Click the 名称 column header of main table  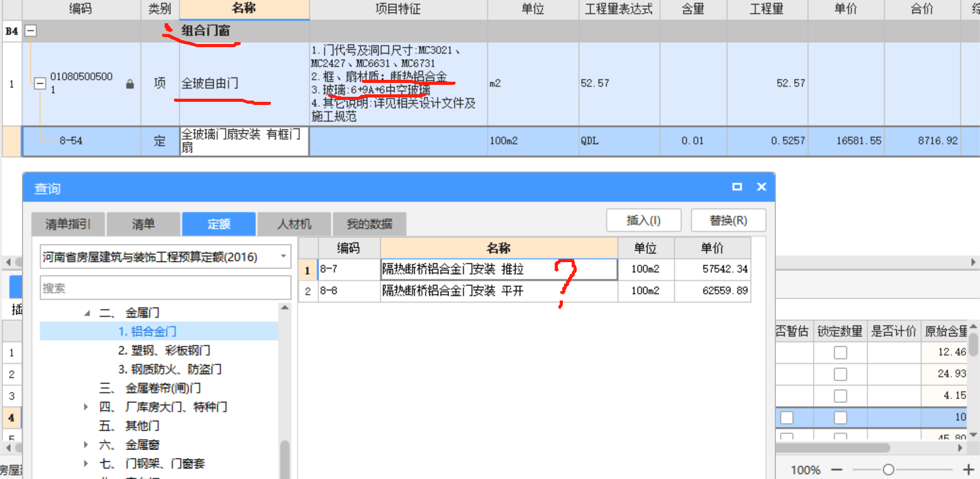pos(244,9)
